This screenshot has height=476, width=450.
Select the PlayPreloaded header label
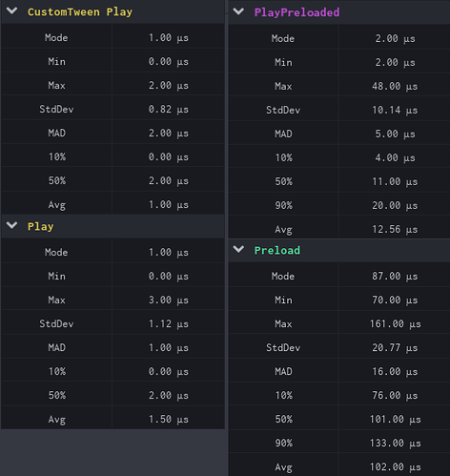tap(297, 12)
